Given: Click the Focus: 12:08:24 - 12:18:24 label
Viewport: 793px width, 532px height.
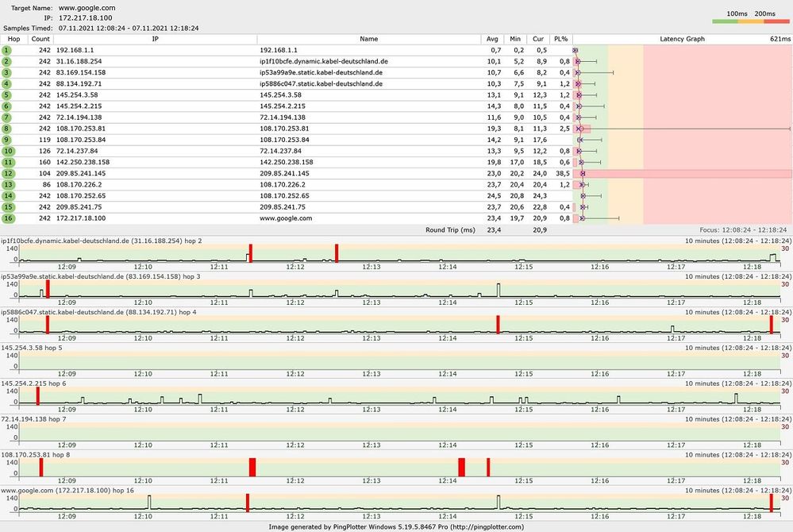Looking at the screenshot, I should (743, 229).
